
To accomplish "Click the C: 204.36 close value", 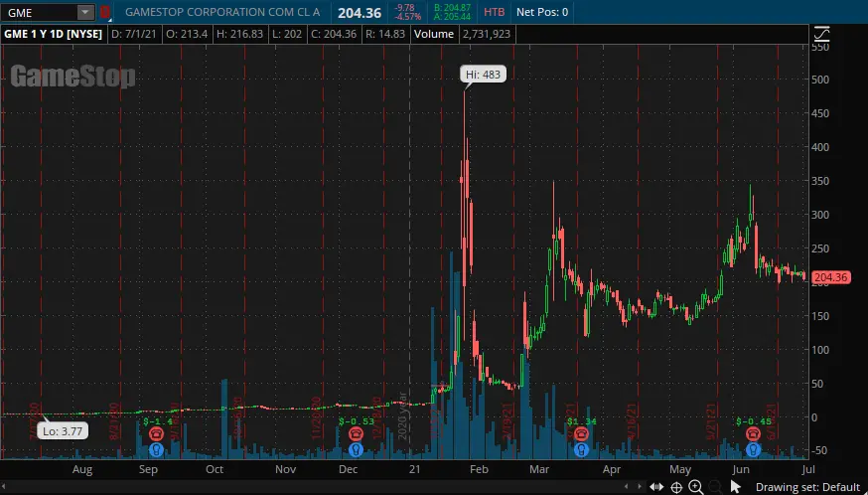I will (x=334, y=34).
